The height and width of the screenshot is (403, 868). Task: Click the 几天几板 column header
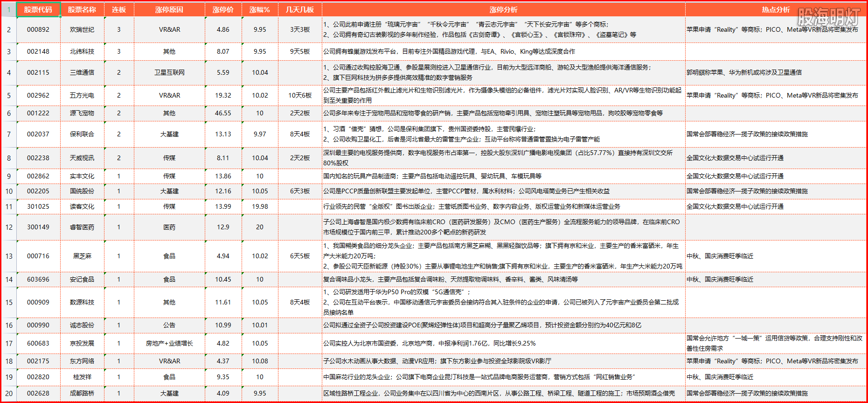click(x=300, y=9)
